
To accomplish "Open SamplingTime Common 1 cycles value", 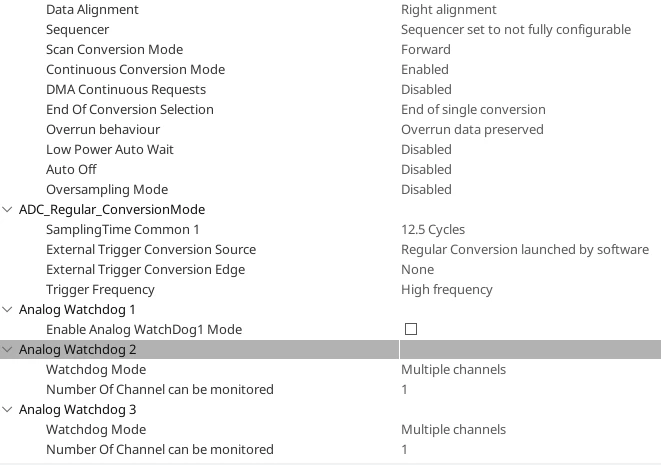I will 433,229.
